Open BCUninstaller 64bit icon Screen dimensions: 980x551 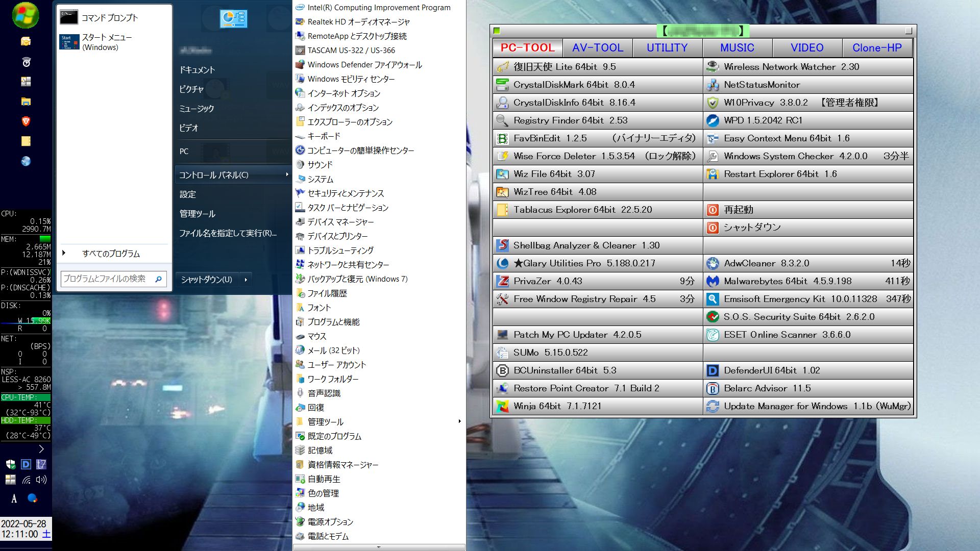click(x=503, y=370)
